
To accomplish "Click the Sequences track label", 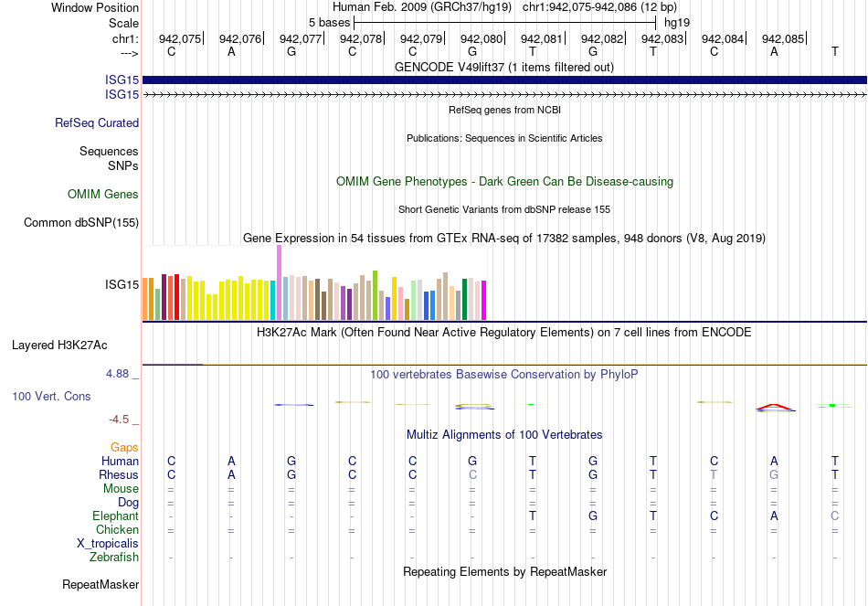I will [x=109, y=151].
